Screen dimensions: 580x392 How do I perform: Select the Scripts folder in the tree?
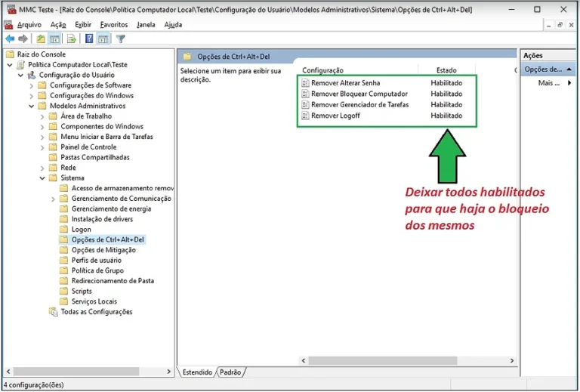point(82,292)
